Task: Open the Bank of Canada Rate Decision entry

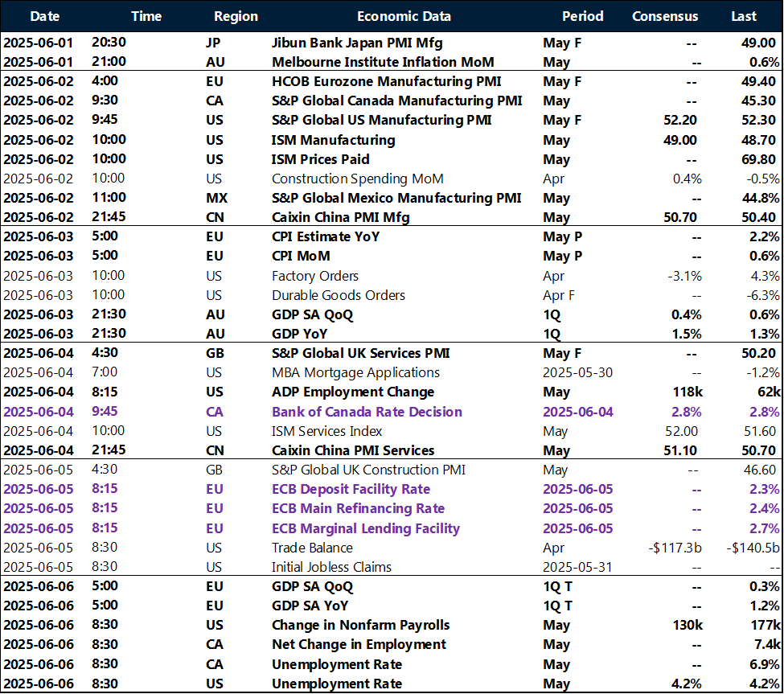Action: pos(367,412)
